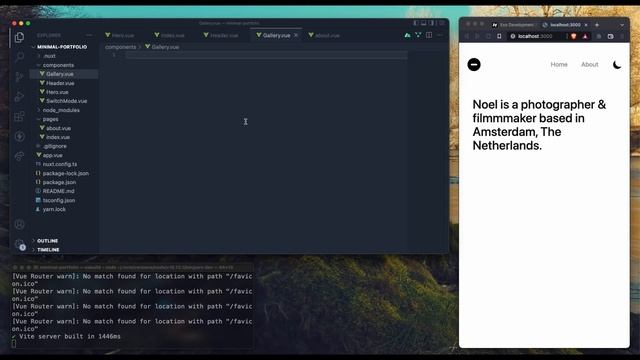Image resolution: width=640 pixels, height=360 pixels.
Task: Open the Extensions view
Action: pyautogui.click(x=19, y=117)
